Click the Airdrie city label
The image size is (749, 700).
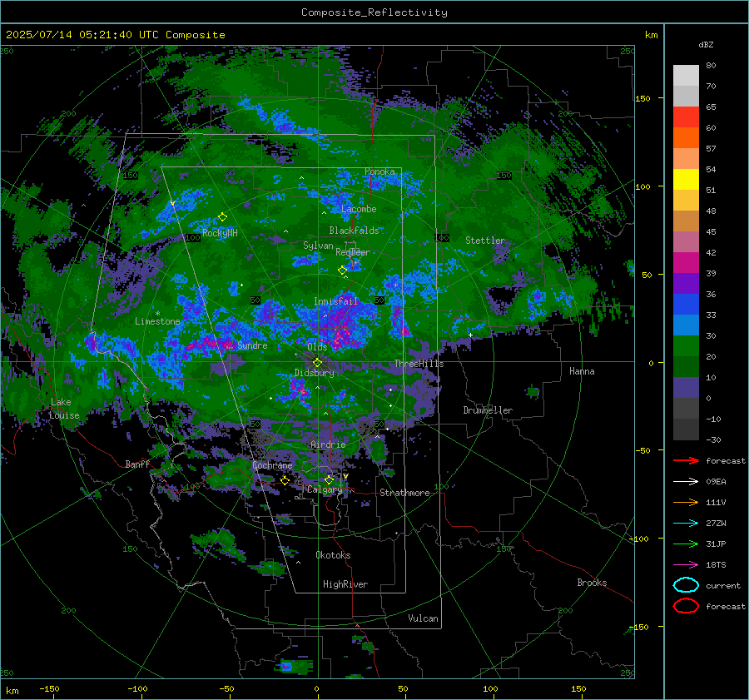point(328,444)
